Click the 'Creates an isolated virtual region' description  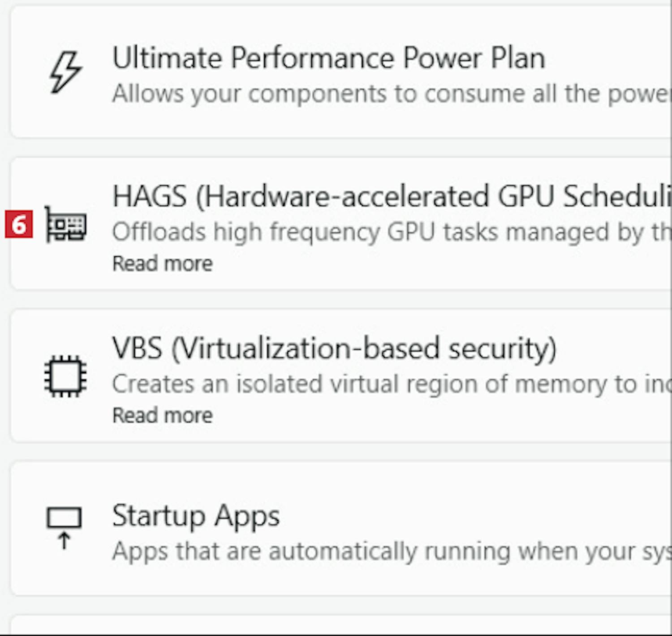click(390, 384)
